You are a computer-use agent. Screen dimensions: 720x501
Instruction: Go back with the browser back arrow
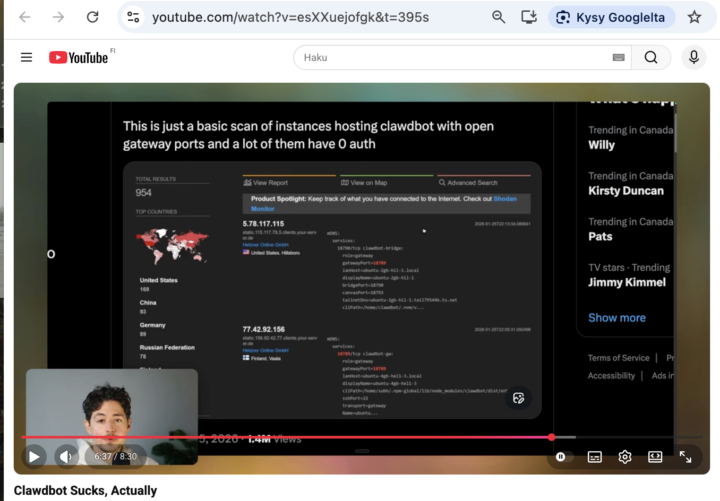click(x=25, y=17)
